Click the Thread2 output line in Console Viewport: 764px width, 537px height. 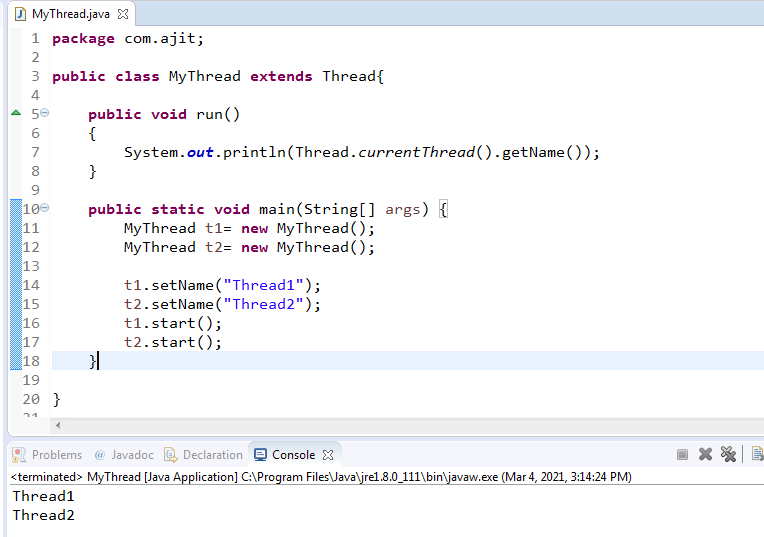click(x=43, y=515)
